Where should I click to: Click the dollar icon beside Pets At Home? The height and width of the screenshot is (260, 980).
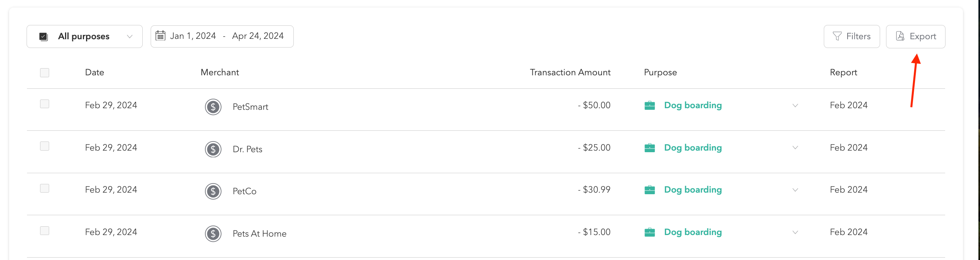(213, 233)
